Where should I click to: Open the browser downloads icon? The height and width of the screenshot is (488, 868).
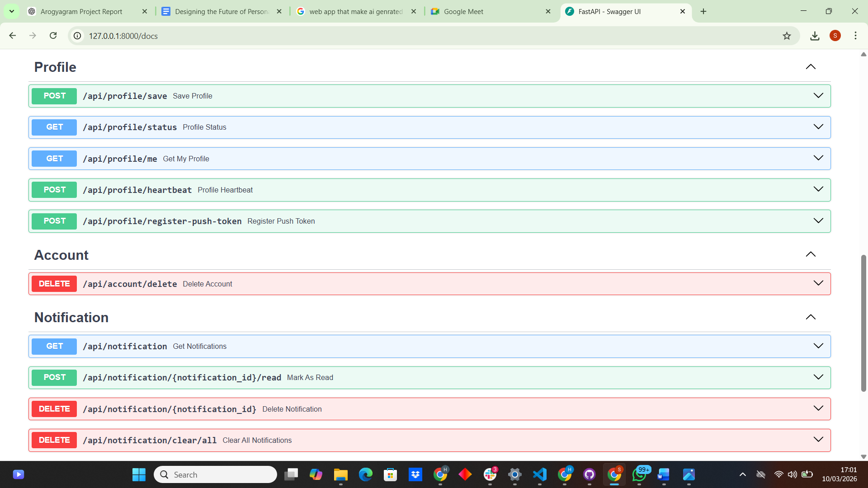coord(815,36)
